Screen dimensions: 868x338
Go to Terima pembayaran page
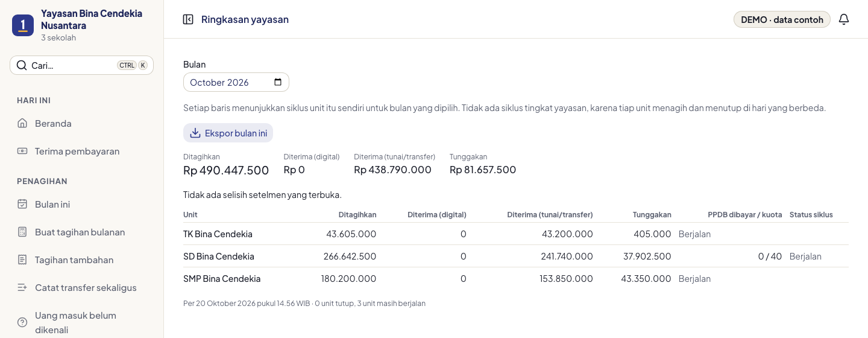[81, 151]
